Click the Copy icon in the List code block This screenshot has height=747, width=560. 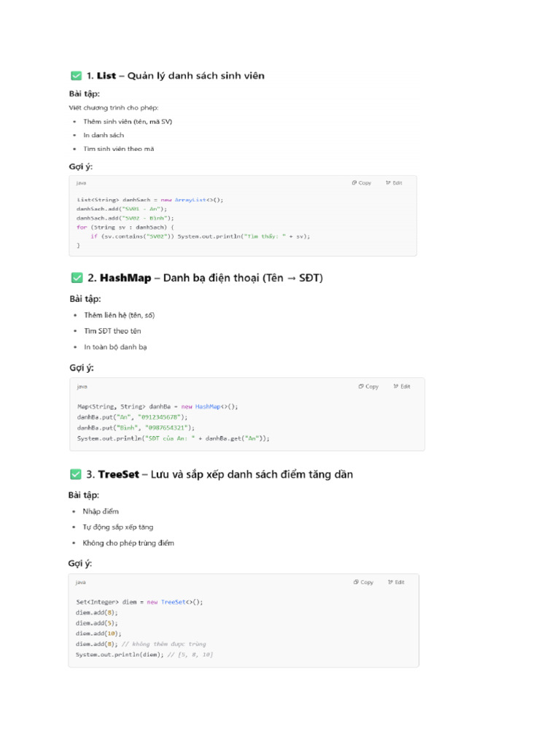click(354, 183)
